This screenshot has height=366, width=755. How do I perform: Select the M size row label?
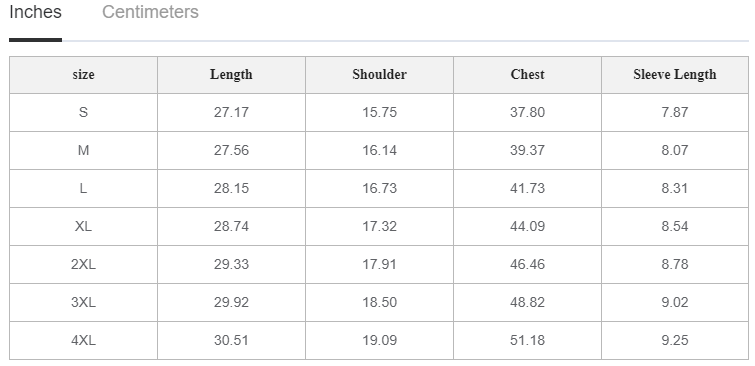point(83,150)
